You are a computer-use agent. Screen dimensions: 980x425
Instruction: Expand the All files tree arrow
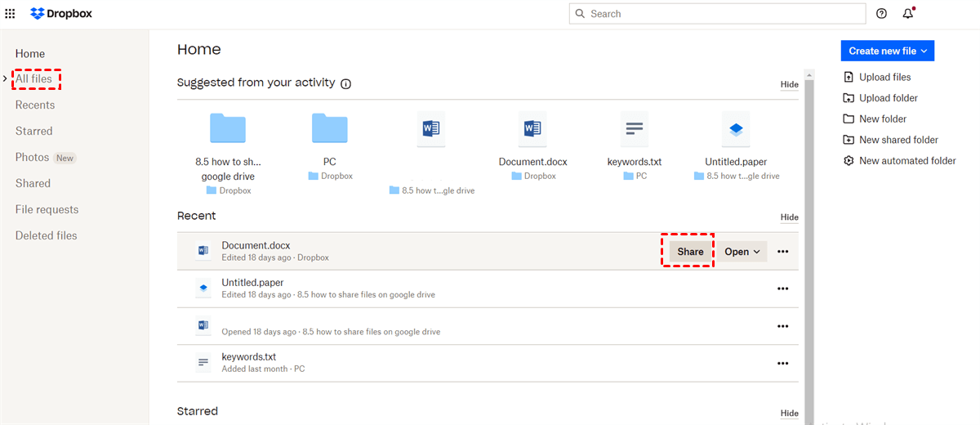5,79
